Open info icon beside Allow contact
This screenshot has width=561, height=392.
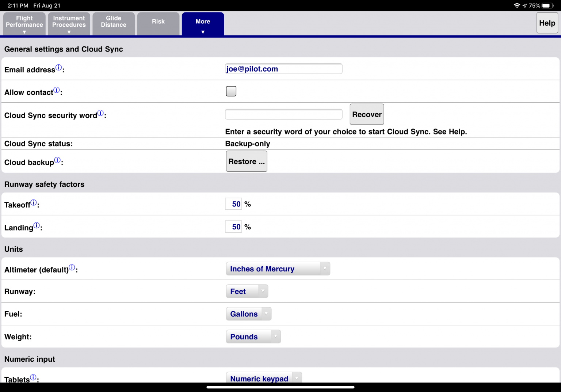57,90
